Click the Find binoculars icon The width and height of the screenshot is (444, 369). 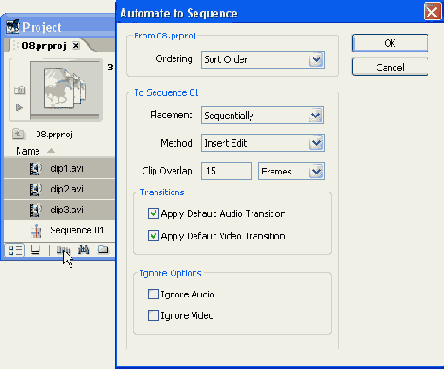point(83,250)
